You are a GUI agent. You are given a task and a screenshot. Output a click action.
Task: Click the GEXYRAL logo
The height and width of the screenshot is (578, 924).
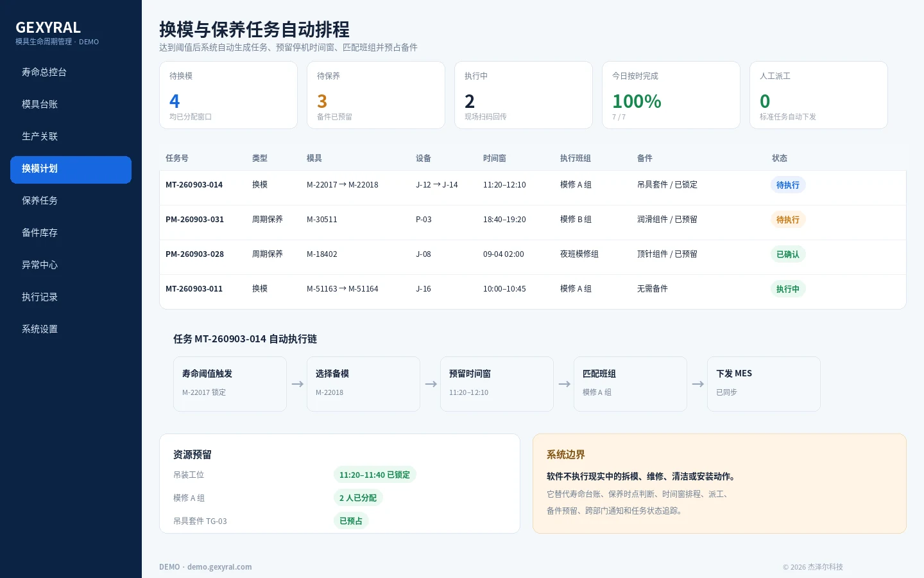coord(48,28)
